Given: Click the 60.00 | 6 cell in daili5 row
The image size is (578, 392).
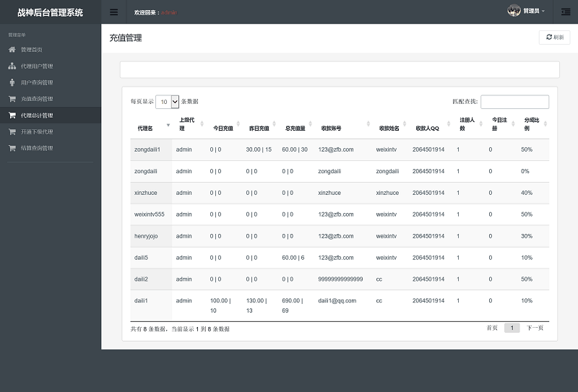Looking at the screenshot, I should (293, 258).
